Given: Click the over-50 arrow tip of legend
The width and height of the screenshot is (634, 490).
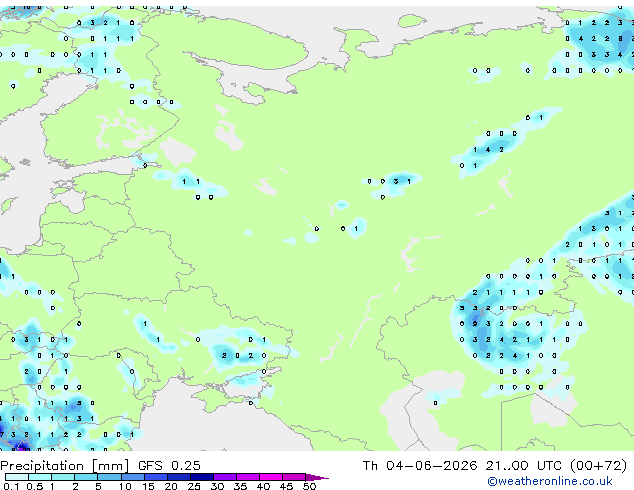Looking at the screenshot, I should click(317, 477).
